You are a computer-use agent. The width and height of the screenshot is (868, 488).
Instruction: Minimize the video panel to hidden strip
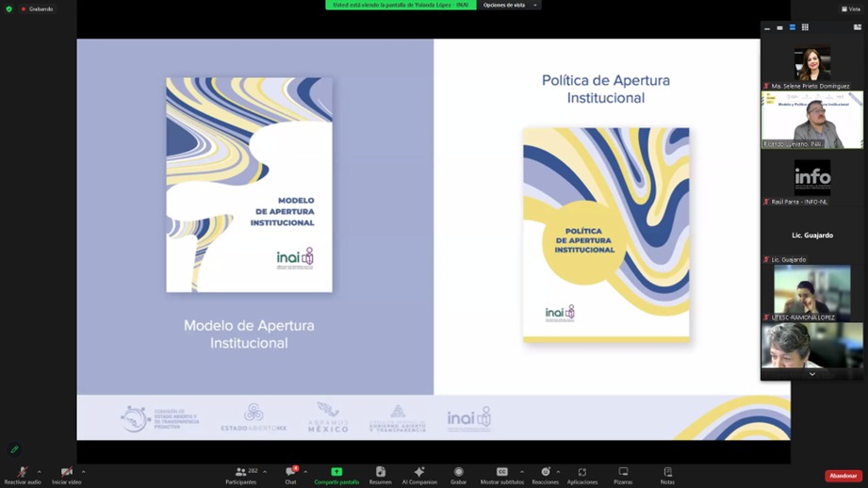point(767,27)
